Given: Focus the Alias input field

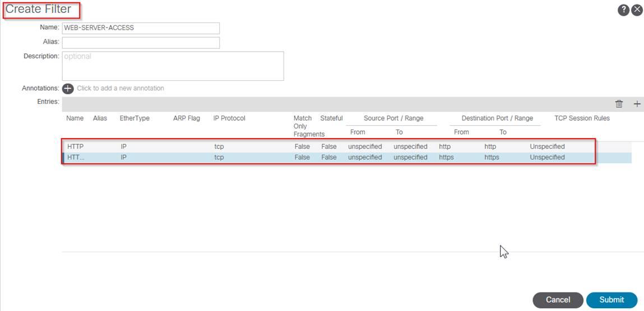Looking at the screenshot, I should 141,43.
